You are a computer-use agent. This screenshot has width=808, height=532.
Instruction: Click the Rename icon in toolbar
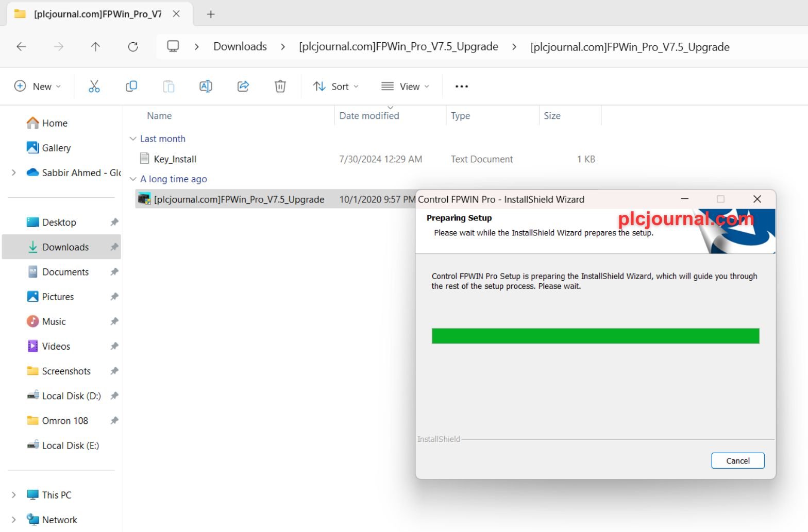coord(206,87)
